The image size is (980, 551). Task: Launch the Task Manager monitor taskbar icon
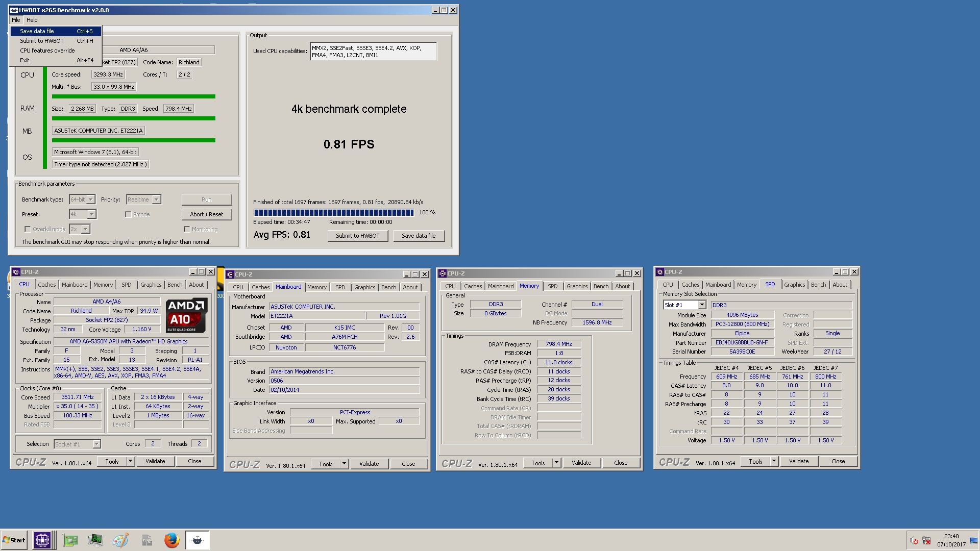(95, 540)
